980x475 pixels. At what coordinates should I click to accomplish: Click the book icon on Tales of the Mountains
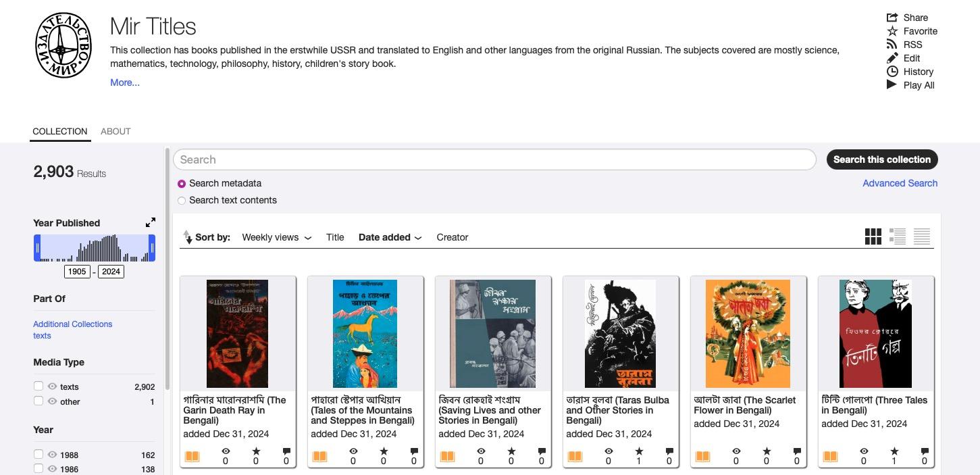(x=320, y=456)
